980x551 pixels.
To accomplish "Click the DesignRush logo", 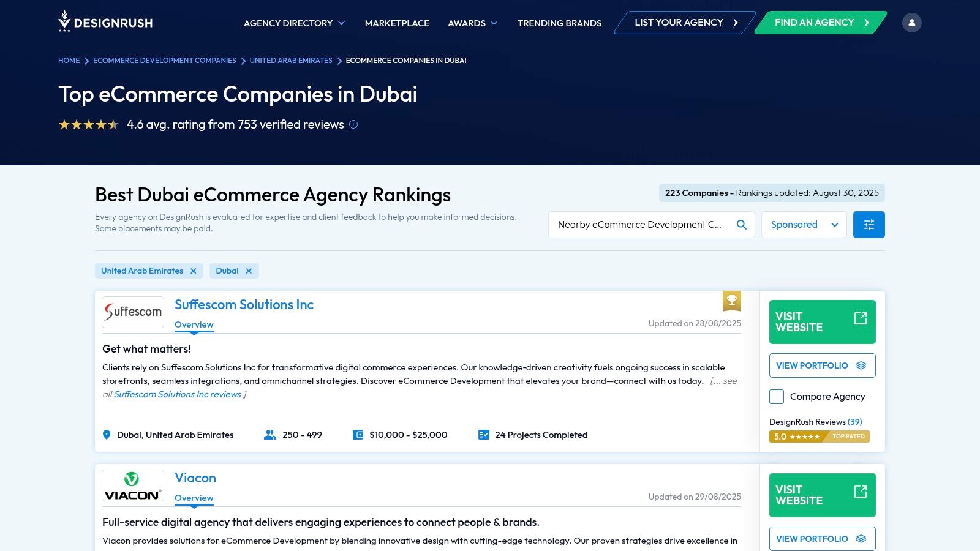I will pos(105,22).
